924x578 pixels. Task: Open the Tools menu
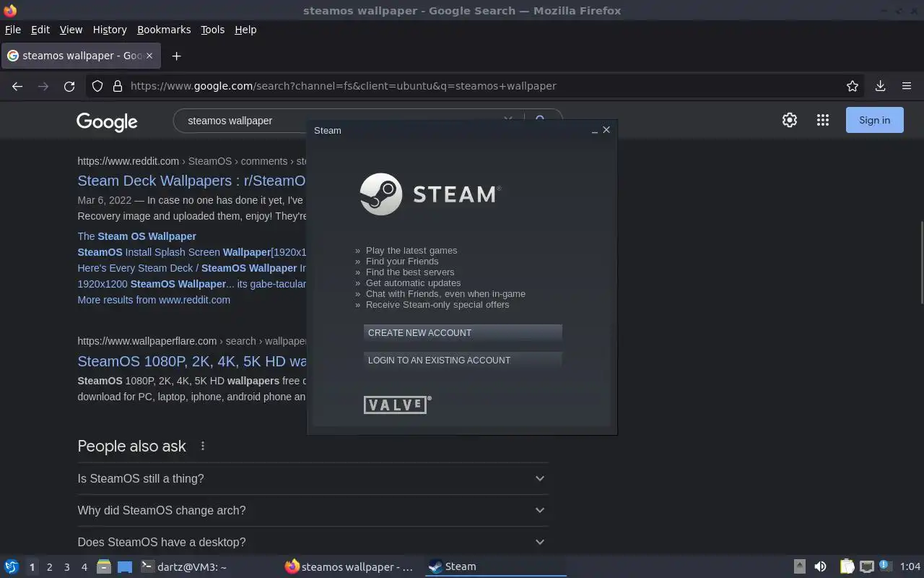point(212,30)
